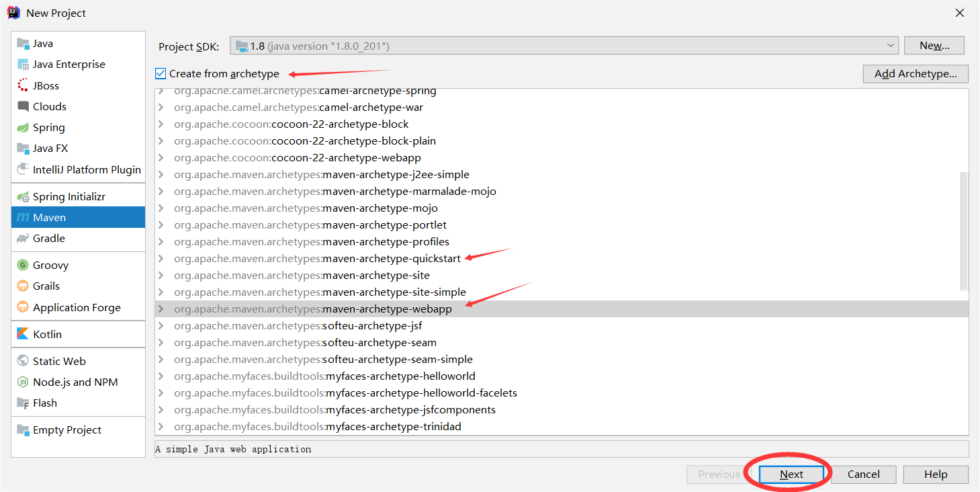Click the Node.js and NPM icon
Viewport: 980px width, 492px height.
[23, 382]
